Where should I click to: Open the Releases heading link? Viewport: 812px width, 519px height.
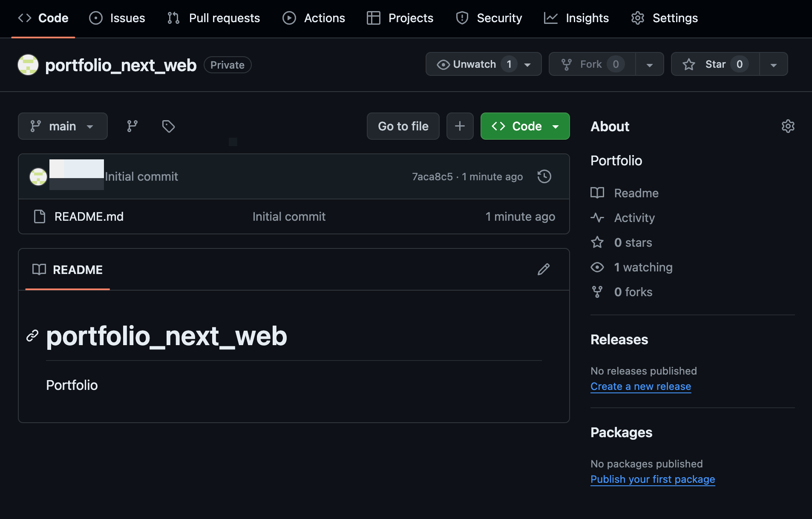point(619,339)
